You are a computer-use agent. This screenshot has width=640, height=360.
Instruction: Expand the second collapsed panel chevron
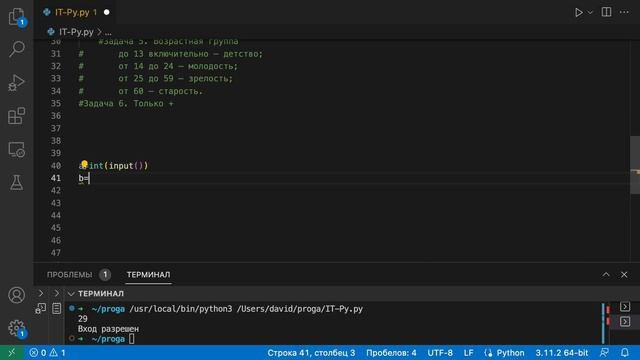point(57,293)
